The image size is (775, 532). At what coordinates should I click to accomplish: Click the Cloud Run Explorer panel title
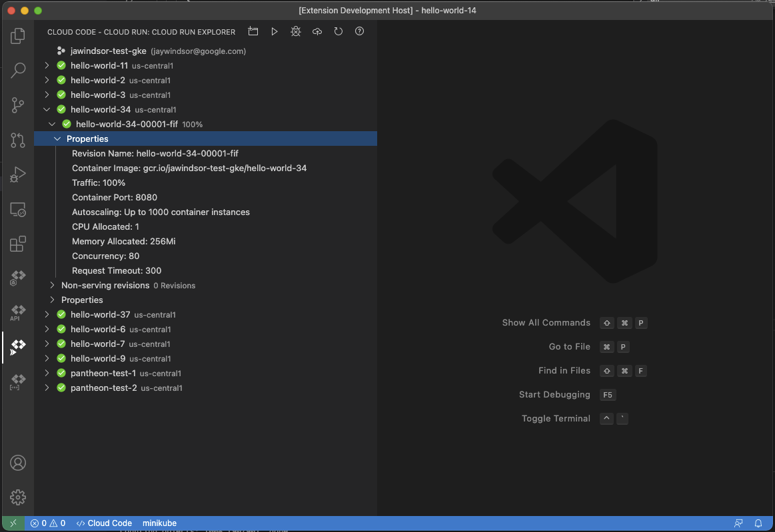[x=141, y=32]
